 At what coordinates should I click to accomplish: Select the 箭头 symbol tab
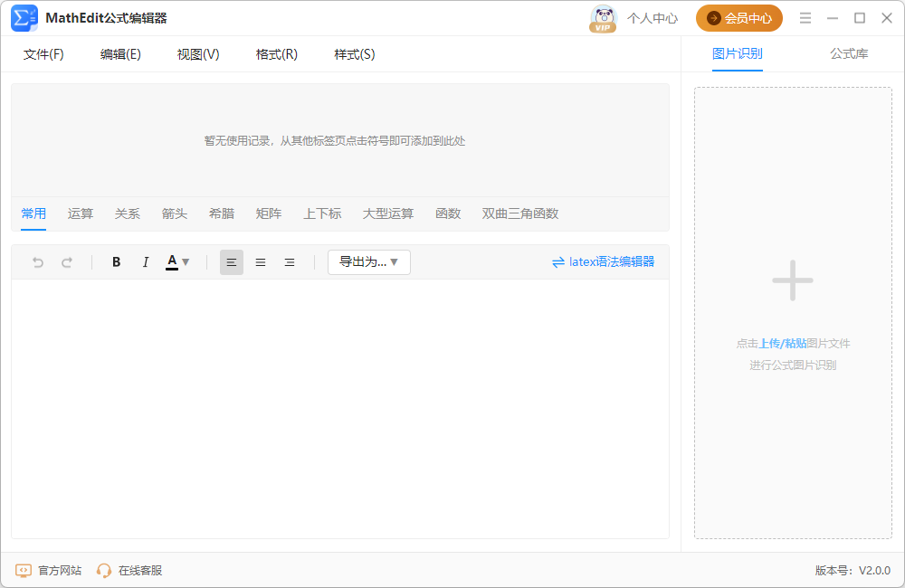click(x=175, y=213)
